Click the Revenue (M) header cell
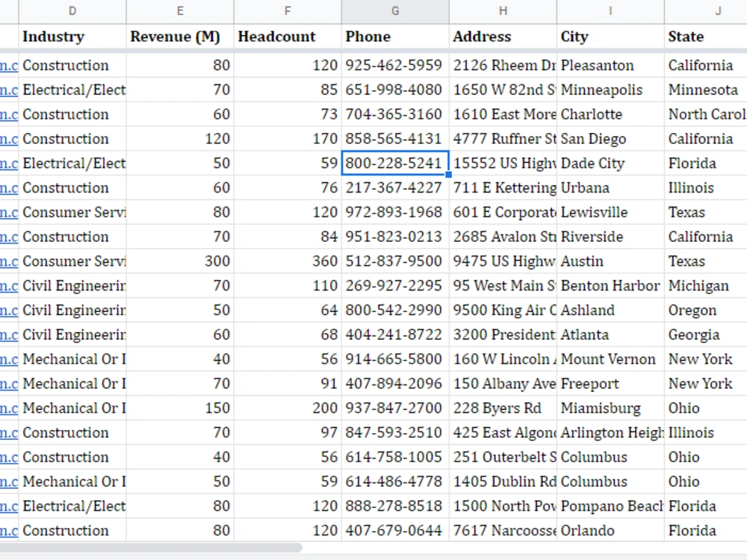Viewport: 747px width, 560px height. tap(180, 36)
